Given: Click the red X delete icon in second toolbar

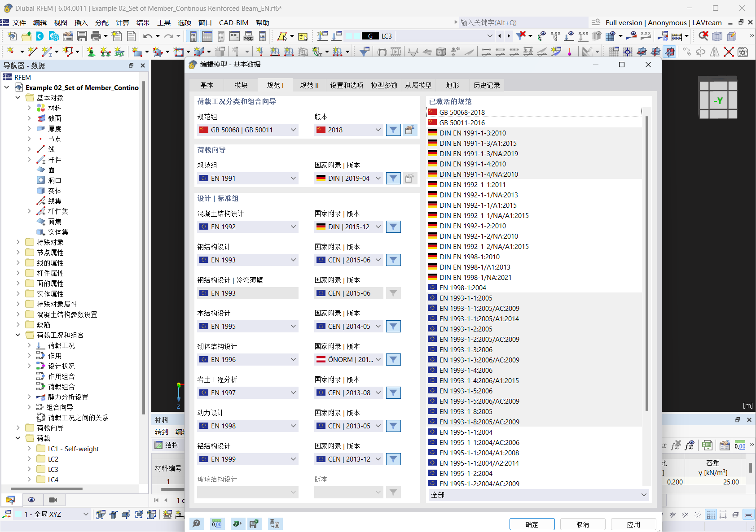Looking at the screenshot, I should click(729, 52).
